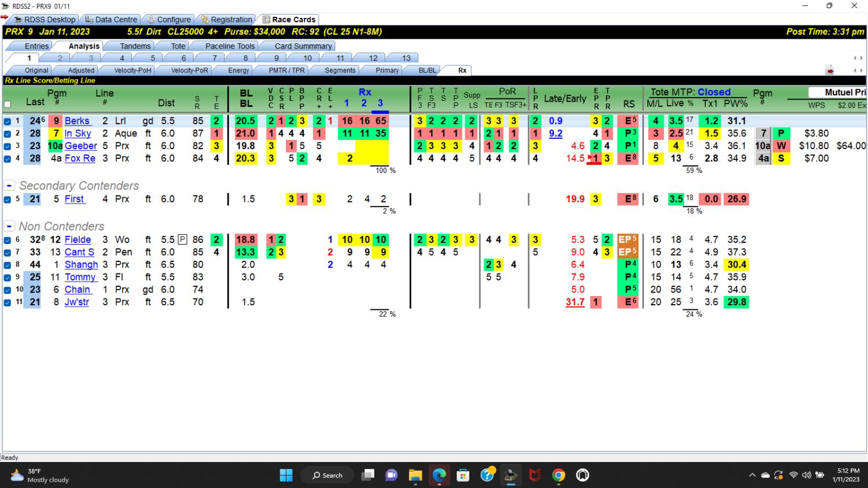868x488 pixels.
Task: Open Microsoft Store from taskbar
Action: (463, 475)
